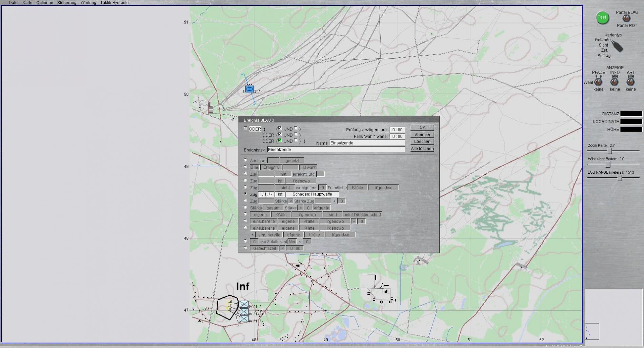Open the Taktik-Symbole menu
This screenshot has width=644, height=348.
[114, 3]
